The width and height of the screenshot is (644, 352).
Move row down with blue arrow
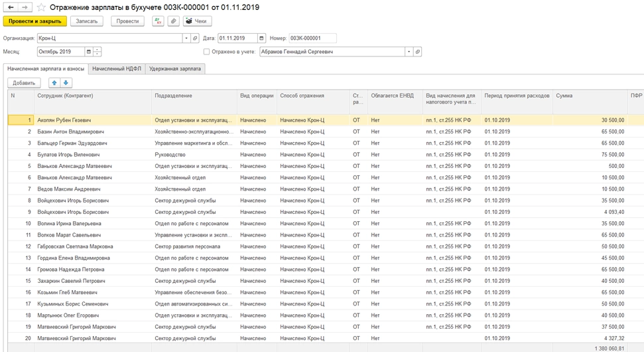(x=66, y=83)
